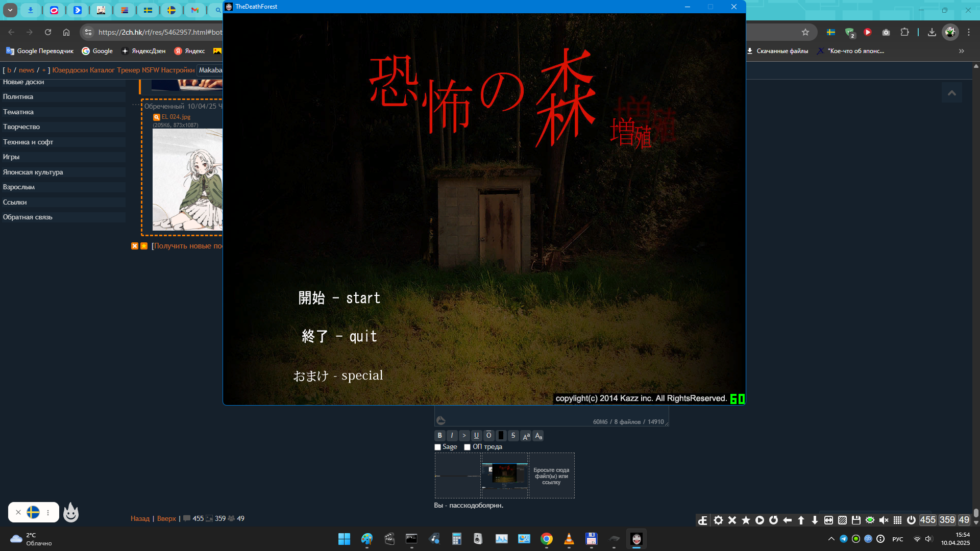Click the Назад link at page bottom
This screenshot has height=551, width=980.
pyautogui.click(x=140, y=518)
